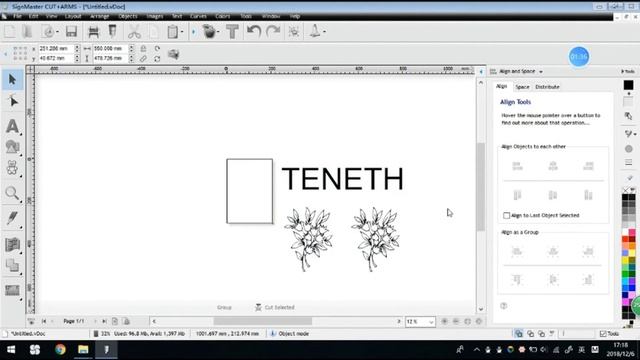Select the arrow Selection tool

tap(12, 79)
